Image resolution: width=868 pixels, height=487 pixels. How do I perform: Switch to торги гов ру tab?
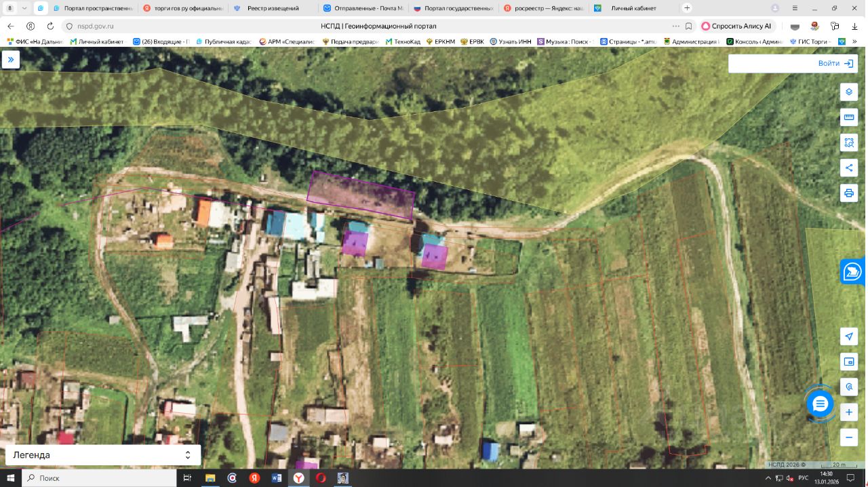(183, 8)
